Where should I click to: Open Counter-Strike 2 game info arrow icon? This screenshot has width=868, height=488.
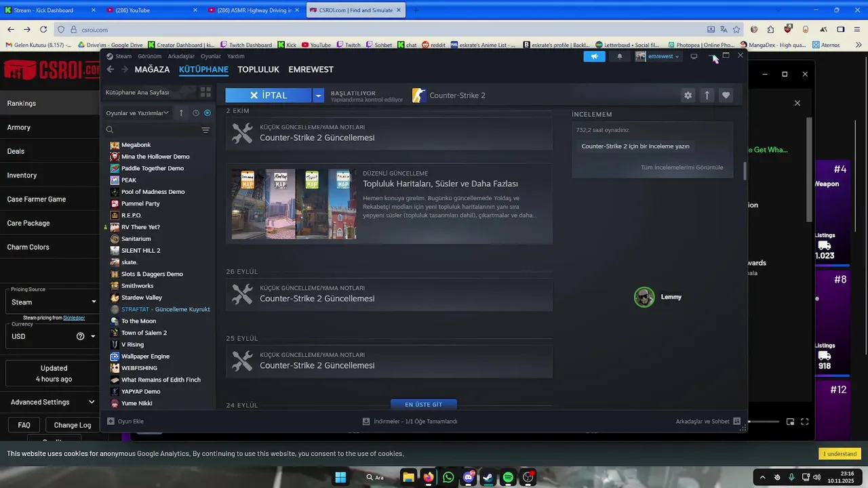(x=707, y=96)
